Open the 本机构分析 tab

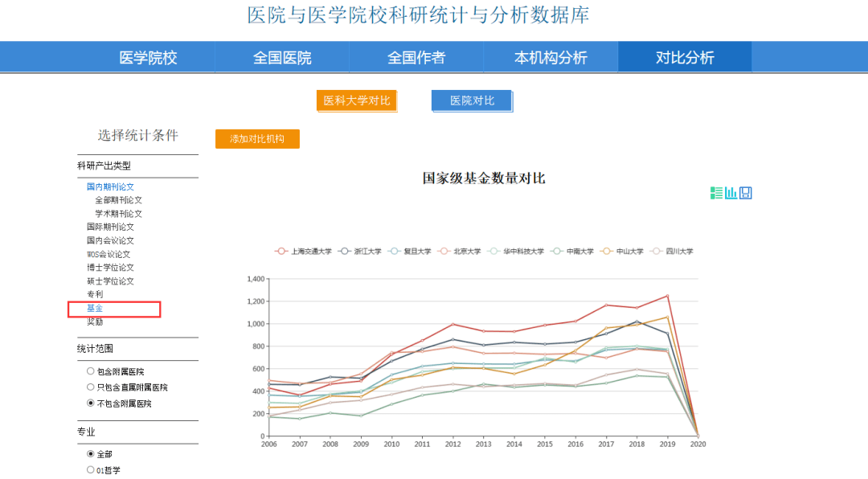pos(550,57)
